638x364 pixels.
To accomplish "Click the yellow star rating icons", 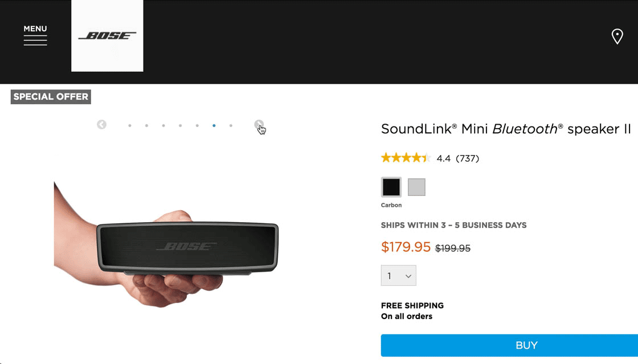I will pos(406,158).
